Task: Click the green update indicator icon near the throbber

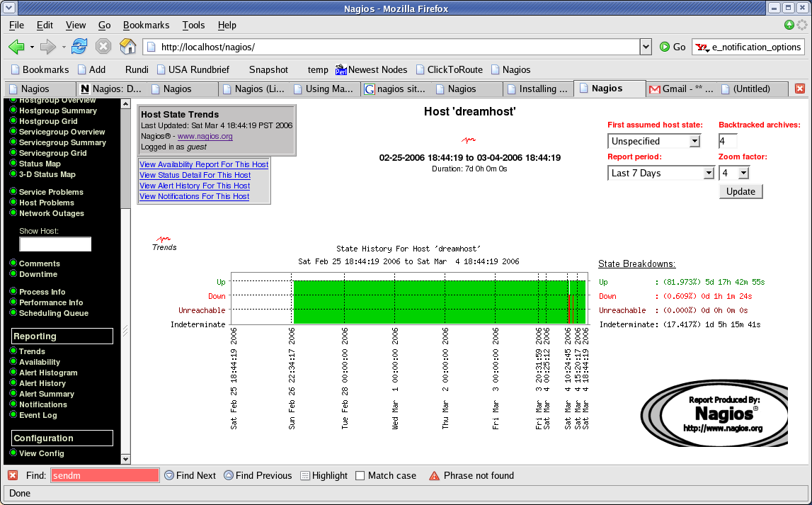Action: pyautogui.click(x=789, y=25)
